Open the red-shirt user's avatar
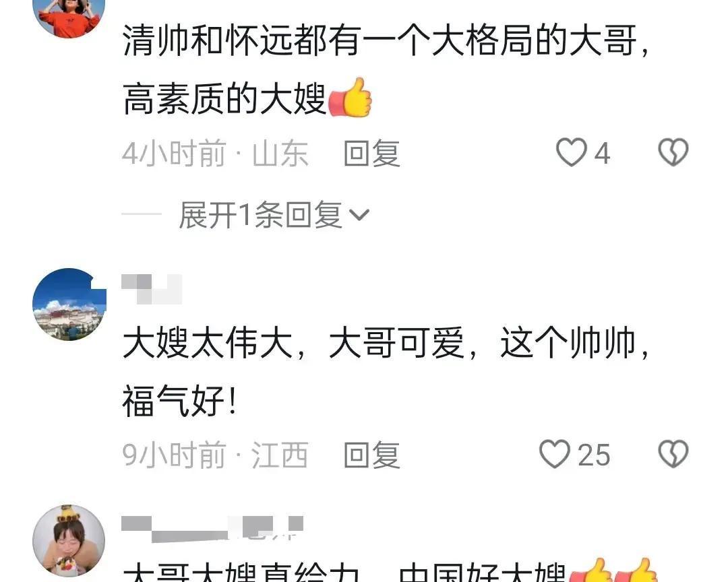Viewport: 728px width, 582px height. click(x=69, y=16)
